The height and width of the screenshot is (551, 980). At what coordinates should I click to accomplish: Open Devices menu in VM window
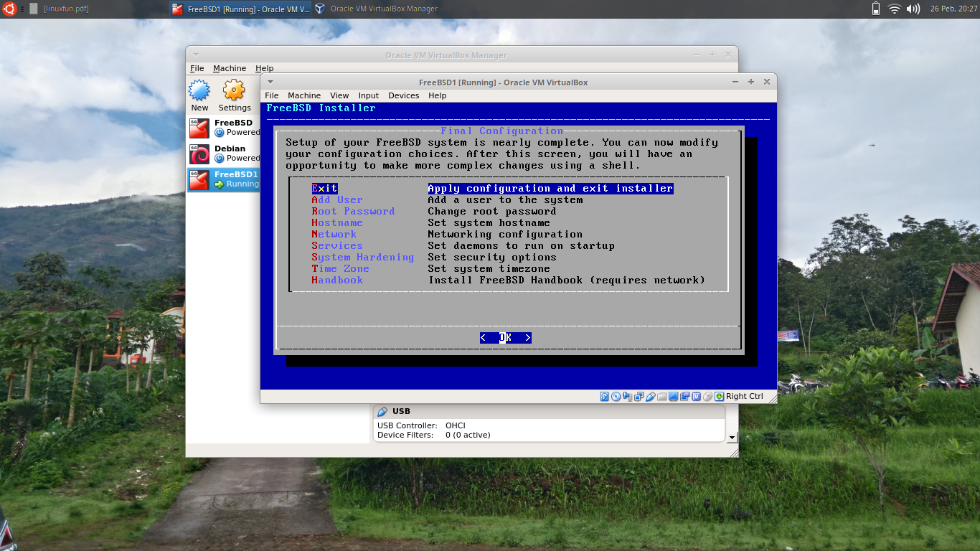(x=403, y=95)
